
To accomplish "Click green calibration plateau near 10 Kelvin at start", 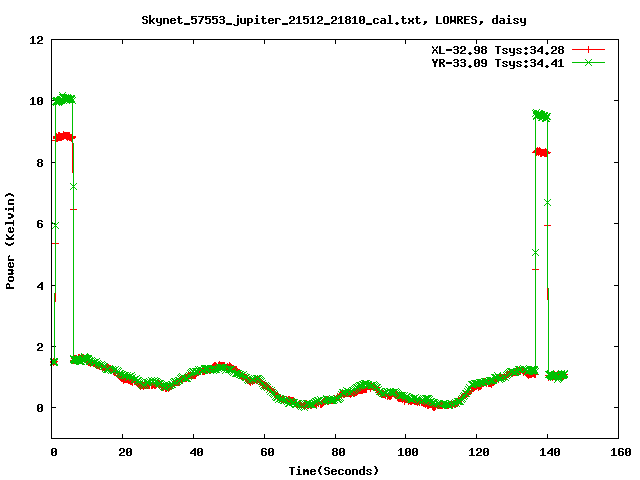I will (x=64, y=99).
